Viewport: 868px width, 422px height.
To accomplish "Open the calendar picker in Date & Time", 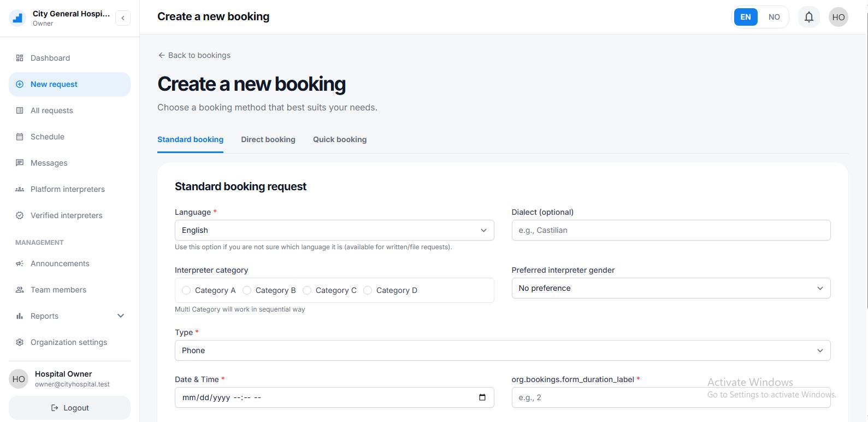I will click(482, 397).
